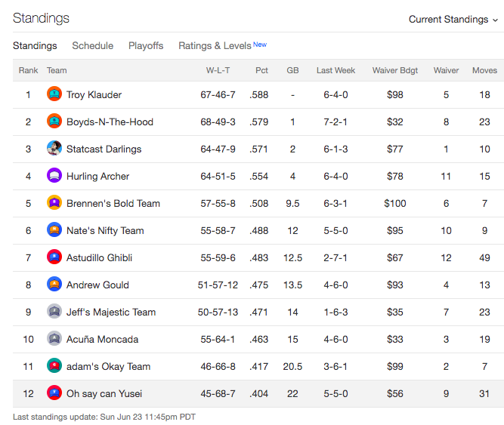Click Astudillo Ghibli's red avatar icon
504x425 pixels.
click(54, 257)
